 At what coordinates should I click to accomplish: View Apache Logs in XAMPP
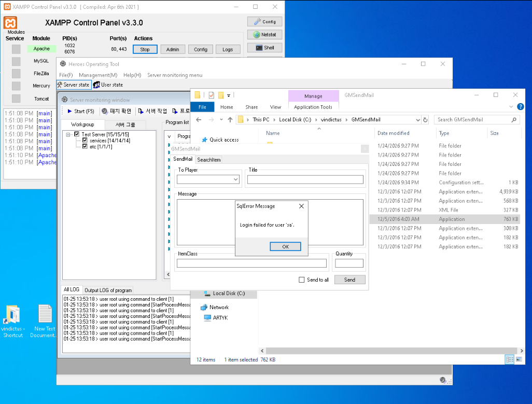point(228,49)
